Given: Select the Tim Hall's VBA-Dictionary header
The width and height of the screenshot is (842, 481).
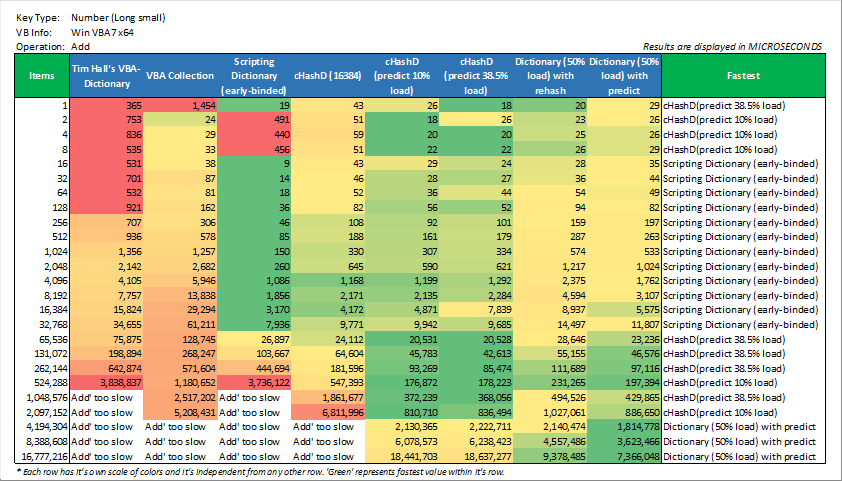Looking at the screenshot, I should 107,75.
